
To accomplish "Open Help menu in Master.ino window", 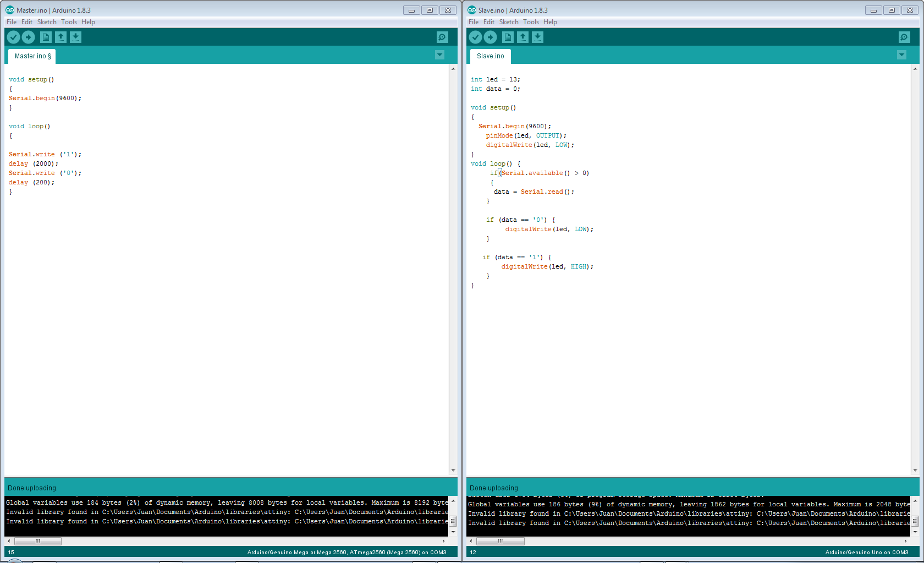I will (x=88, y=22).
